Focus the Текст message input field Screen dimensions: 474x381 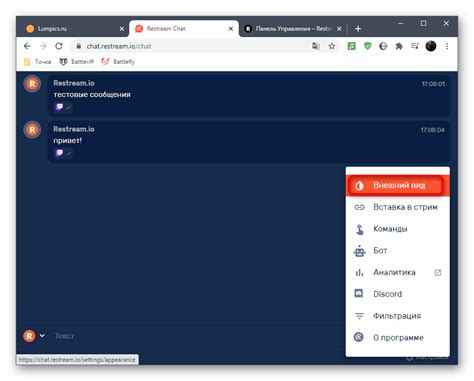pos(197,336)
